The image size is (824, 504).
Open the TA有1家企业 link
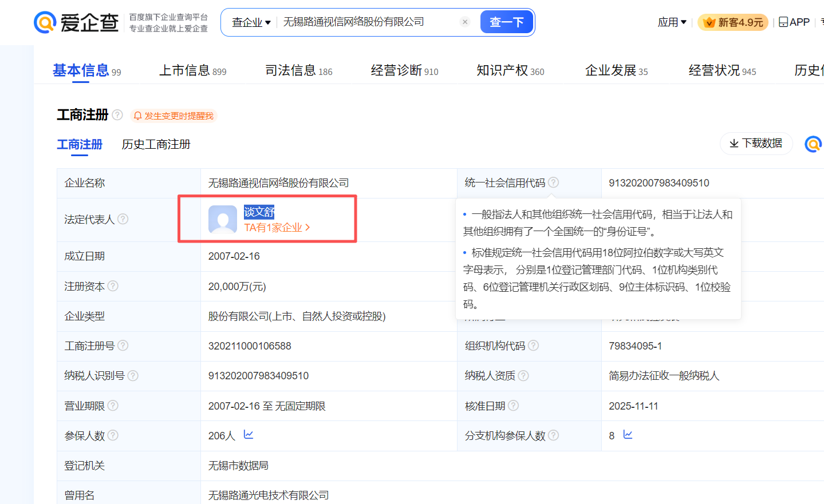tap(277, 228)
